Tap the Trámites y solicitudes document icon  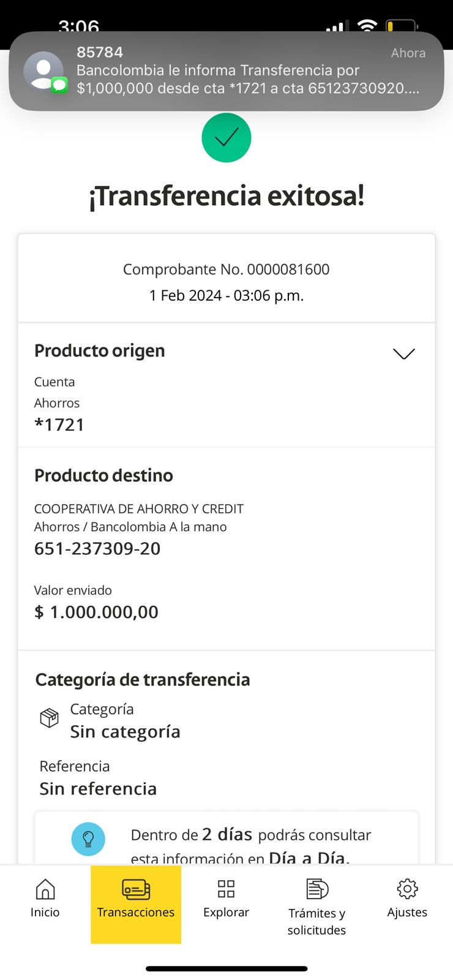click(317, 889)
